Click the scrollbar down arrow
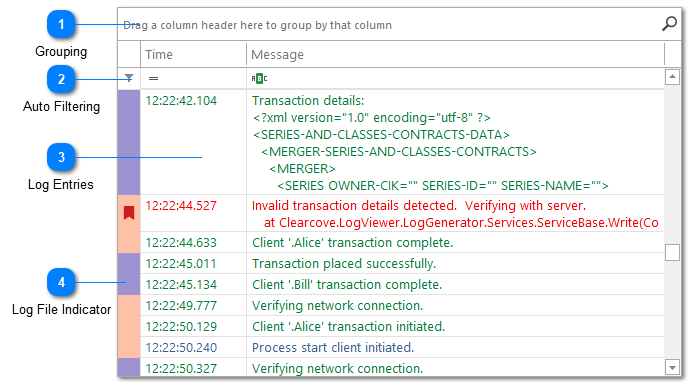This screenshot has width=691, height=386. (x=672, y=367)
